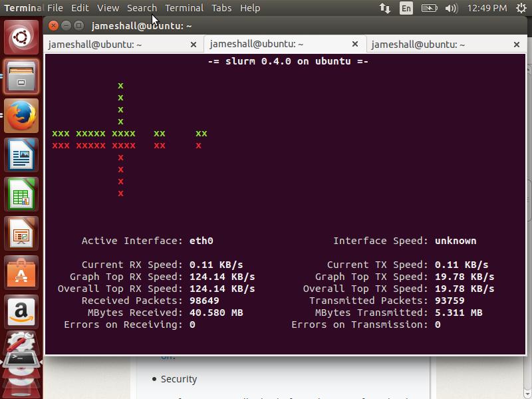532x399 pixels.
Task: Click the slurm 0.4.0 on ubuntu header
Action: tap(288, 61)
